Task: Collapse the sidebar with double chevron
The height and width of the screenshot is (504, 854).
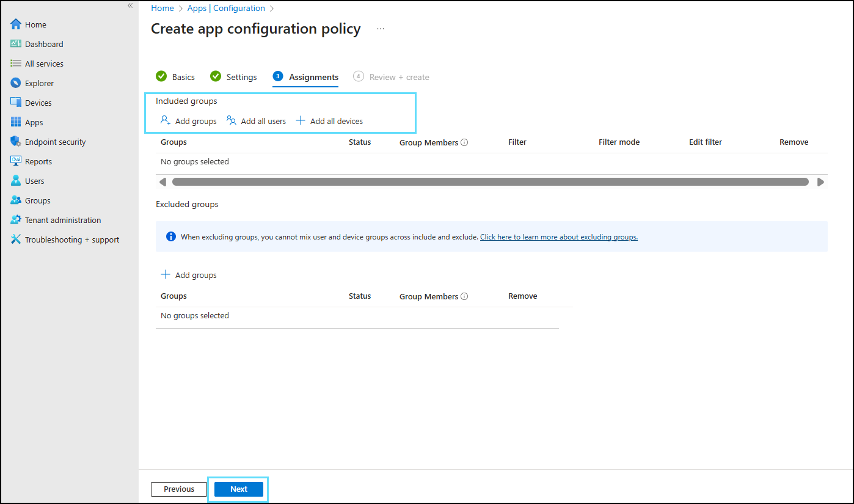Action: coord(130,5)
